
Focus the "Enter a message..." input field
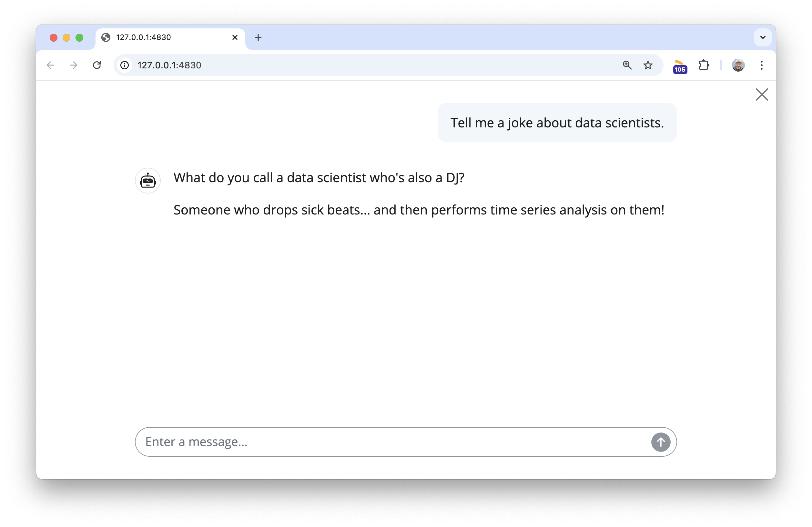click(x=392, y=442)
